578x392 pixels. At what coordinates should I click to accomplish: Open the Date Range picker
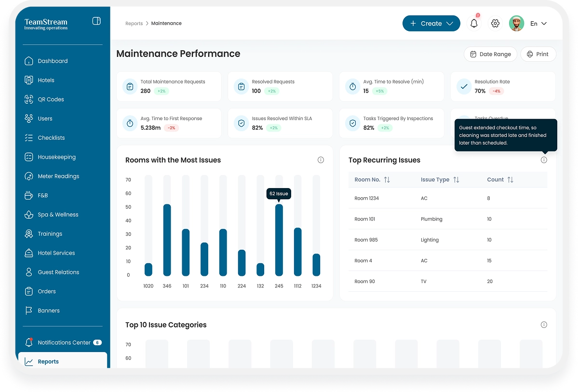pos(490,54)
